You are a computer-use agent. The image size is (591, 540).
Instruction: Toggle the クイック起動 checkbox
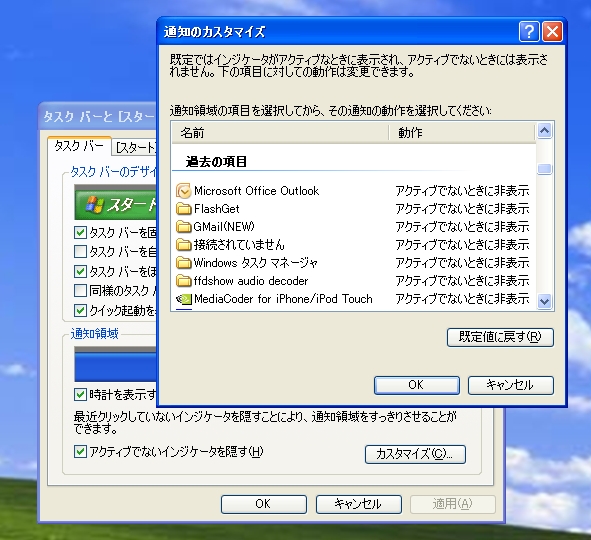pos(80,311)
